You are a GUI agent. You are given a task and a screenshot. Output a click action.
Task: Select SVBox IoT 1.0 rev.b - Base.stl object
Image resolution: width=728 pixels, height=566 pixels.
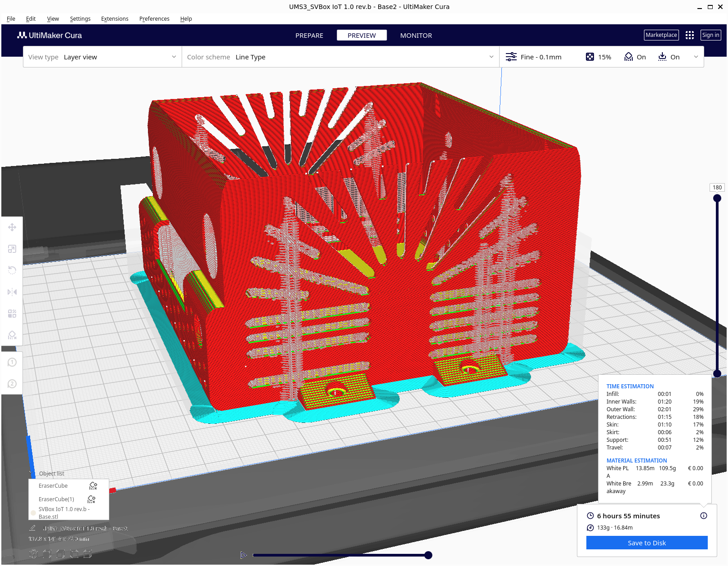tap(69, 513)
